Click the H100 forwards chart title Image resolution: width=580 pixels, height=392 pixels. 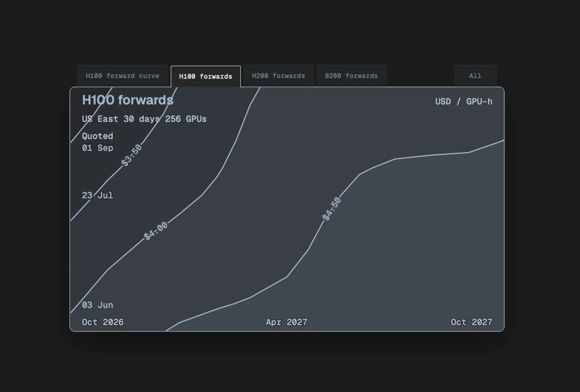coord(128,100)
